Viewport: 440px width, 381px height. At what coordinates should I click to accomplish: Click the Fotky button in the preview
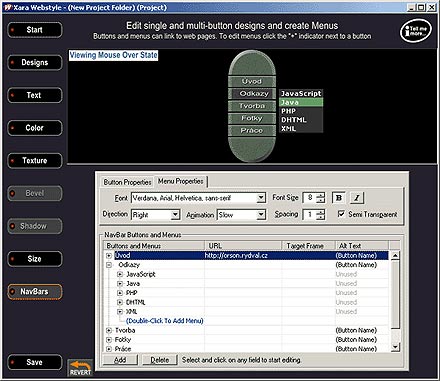pos(252,118)
